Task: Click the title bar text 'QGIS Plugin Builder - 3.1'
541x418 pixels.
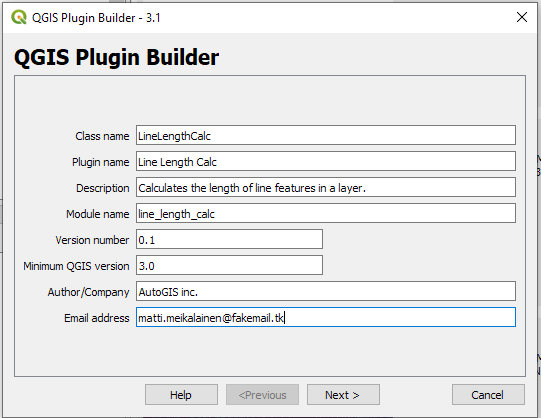Action: [x=96, y=18]
